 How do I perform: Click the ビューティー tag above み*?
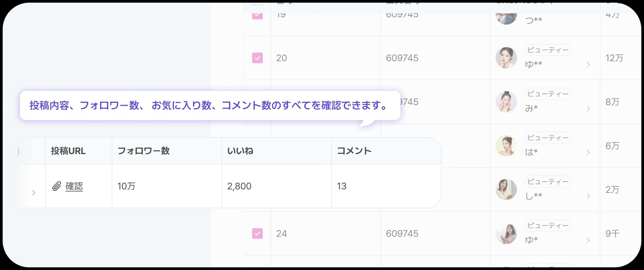click(x=548, y=94)
